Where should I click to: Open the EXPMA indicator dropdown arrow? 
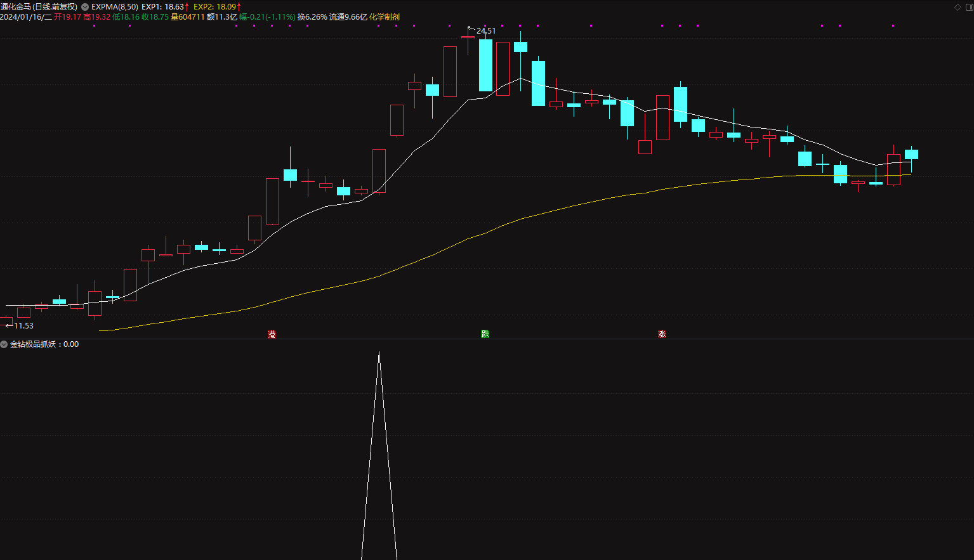coord(85,7)
